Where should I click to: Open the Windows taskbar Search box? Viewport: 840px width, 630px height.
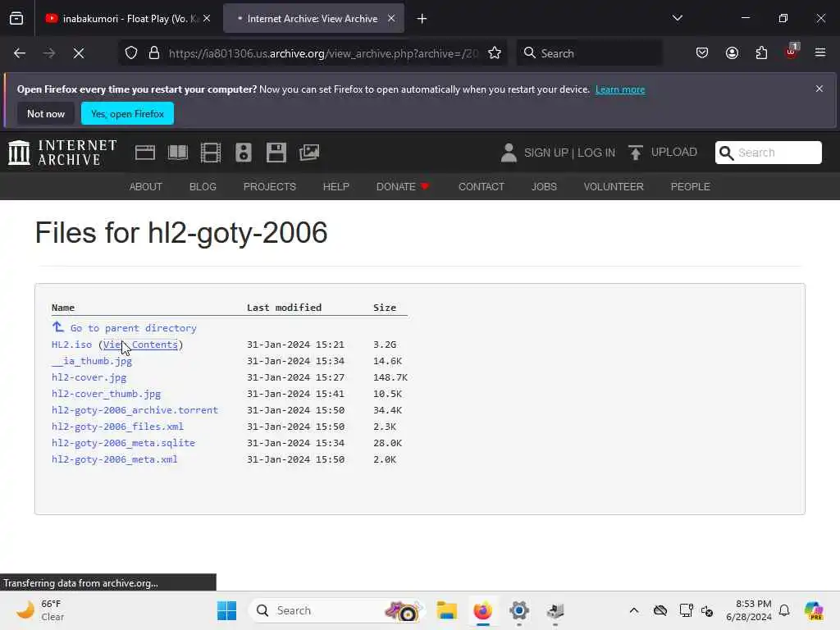(336, 610)
